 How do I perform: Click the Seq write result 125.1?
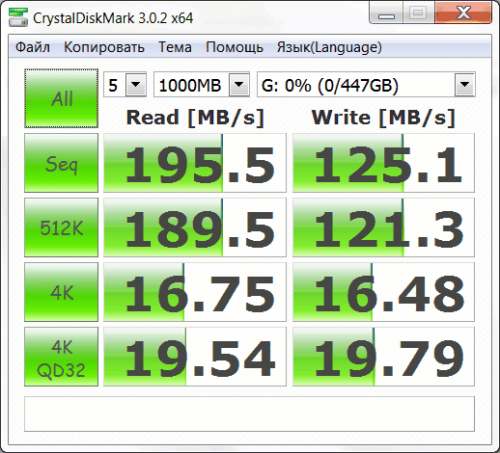[383, 163]
